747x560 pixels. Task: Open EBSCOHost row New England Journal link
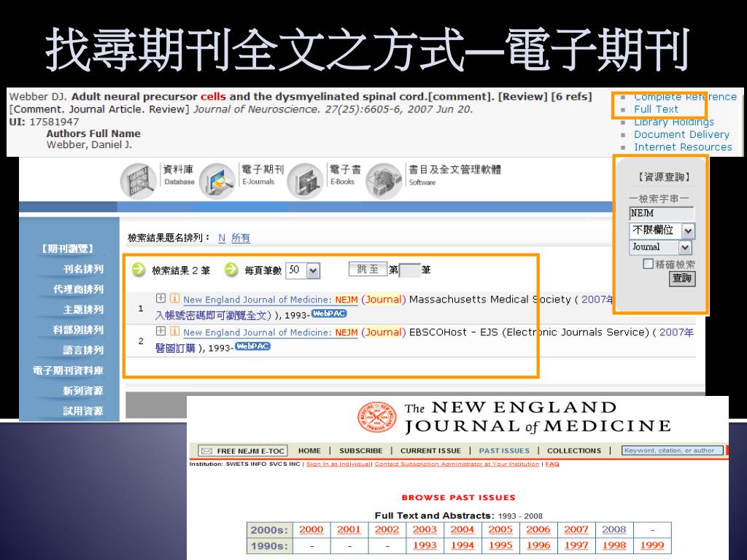(270, 332)
